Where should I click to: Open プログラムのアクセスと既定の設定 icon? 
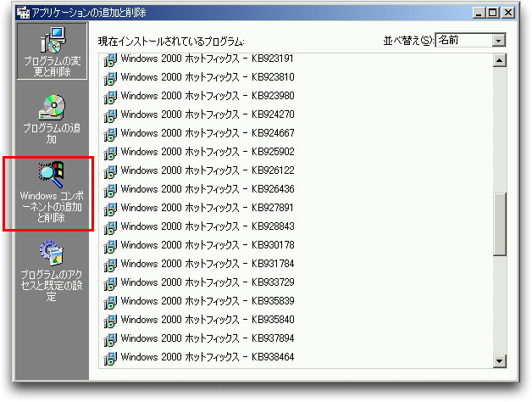point(52,254)
